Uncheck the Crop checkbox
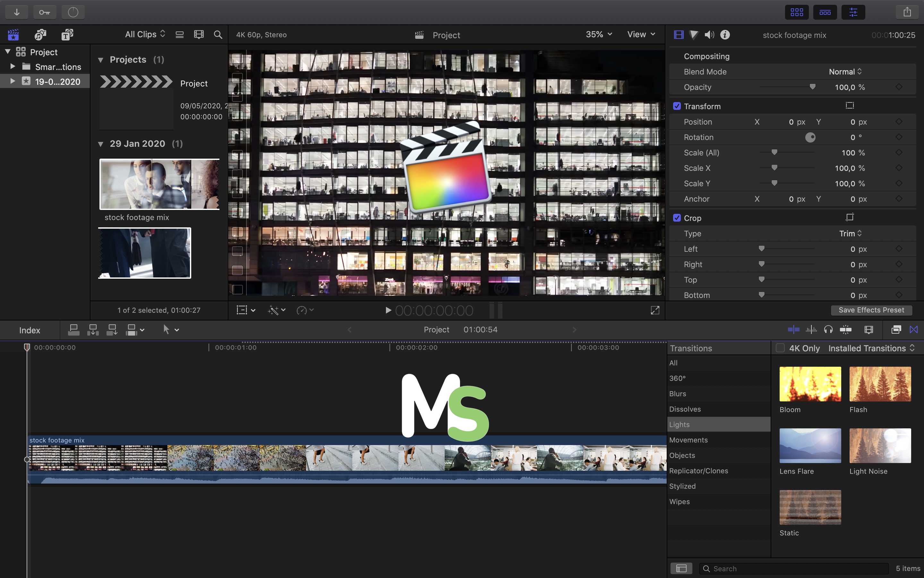Image resolution: width=924 pixels, height=578 pixels. coord(677,217)
